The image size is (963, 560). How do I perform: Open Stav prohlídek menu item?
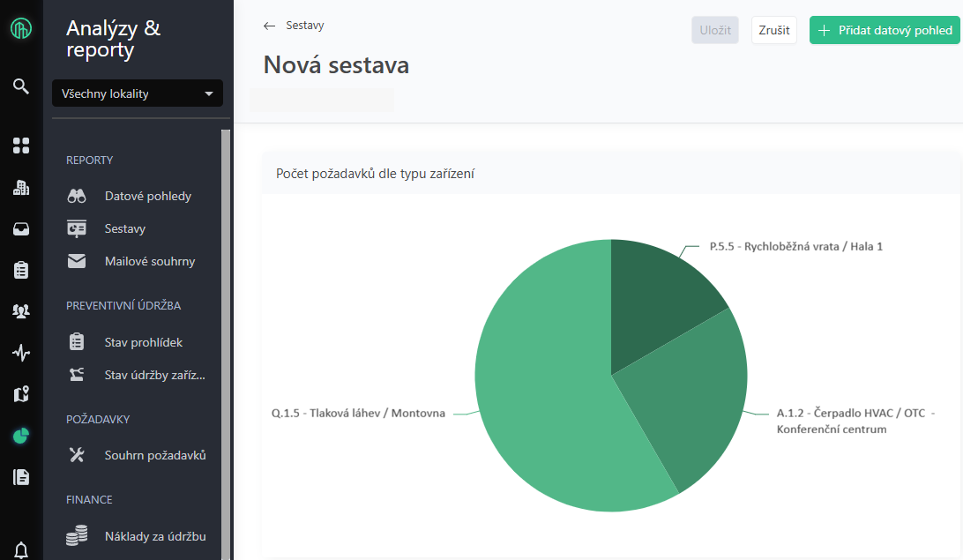tap(145, 342)
